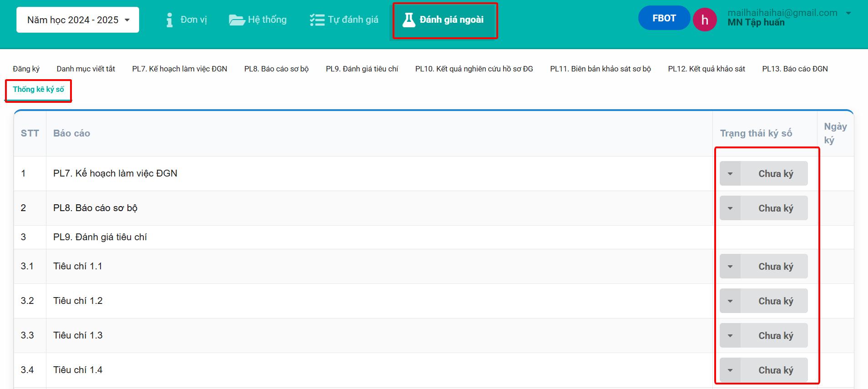The image size is (868, 389).
Task: Expand signing dropdown arrow for PL7 row
Action: (x=730, y=174)
